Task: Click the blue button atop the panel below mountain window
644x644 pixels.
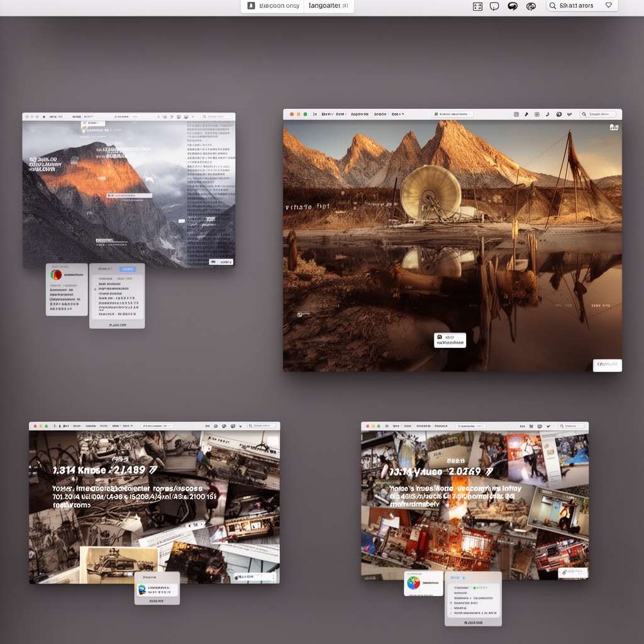Action: click(x=127, y=269)
